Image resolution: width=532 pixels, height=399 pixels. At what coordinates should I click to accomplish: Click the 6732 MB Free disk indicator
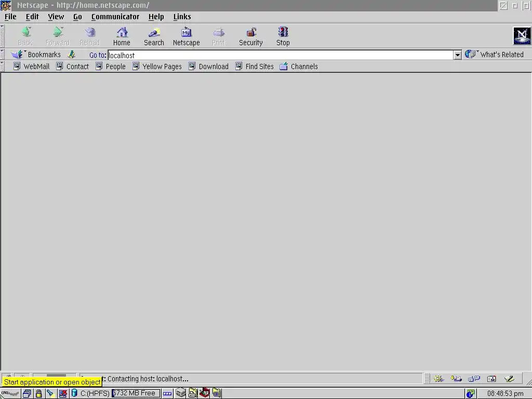(136, 393)
